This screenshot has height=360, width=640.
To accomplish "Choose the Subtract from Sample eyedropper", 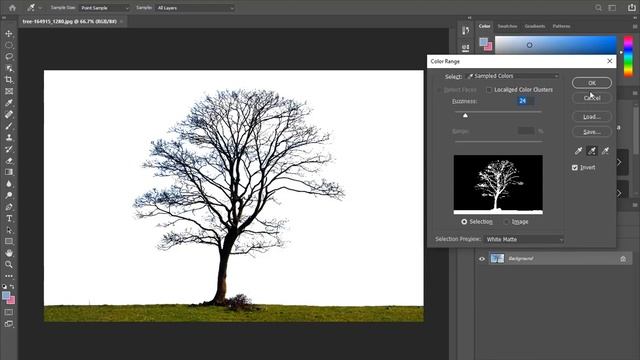I will point(605,151).
